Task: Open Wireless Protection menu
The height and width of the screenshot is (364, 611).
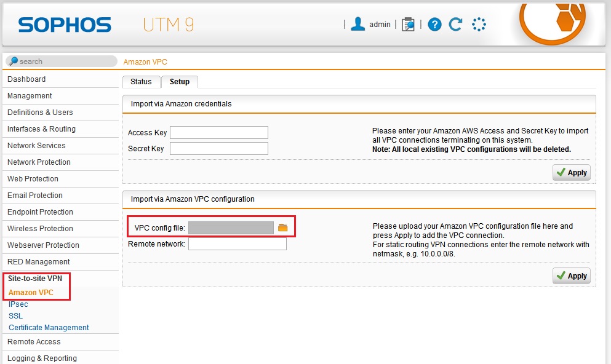Action: [60, 229]
